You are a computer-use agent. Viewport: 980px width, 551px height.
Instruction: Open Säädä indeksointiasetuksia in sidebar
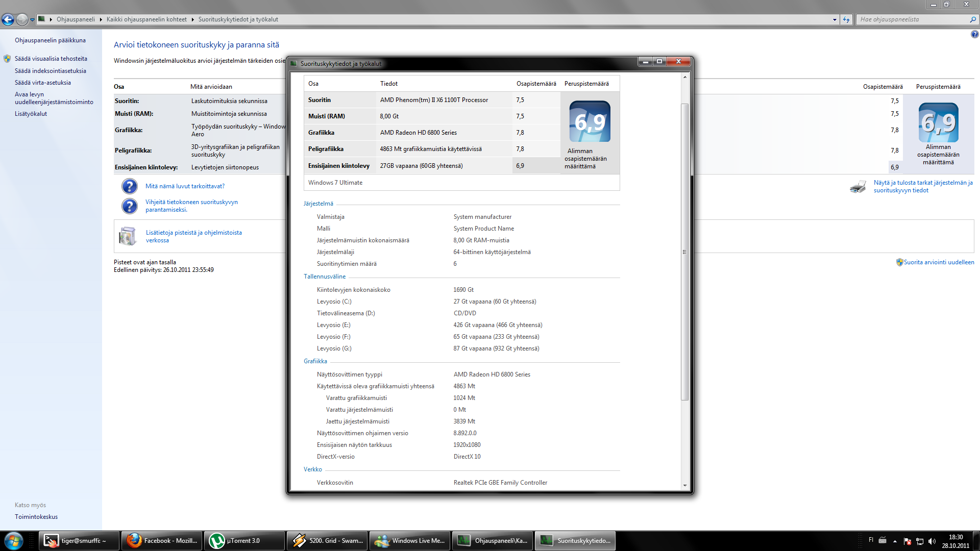50,71
